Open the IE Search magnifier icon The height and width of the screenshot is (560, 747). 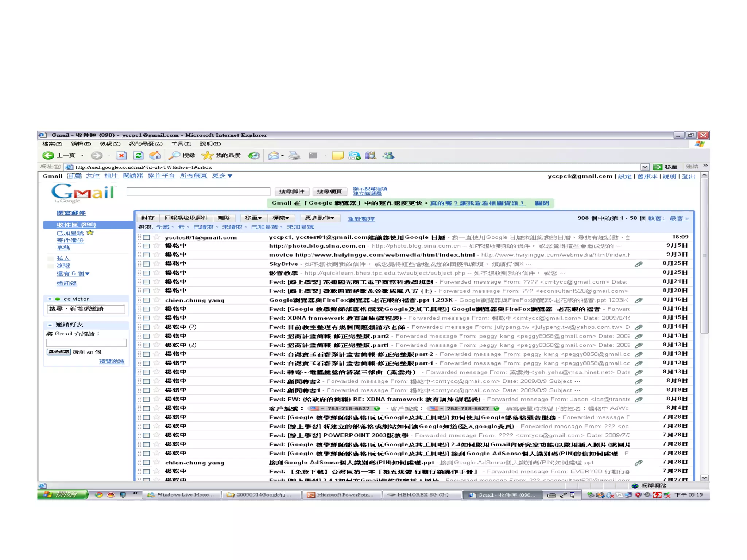point(174,156)
